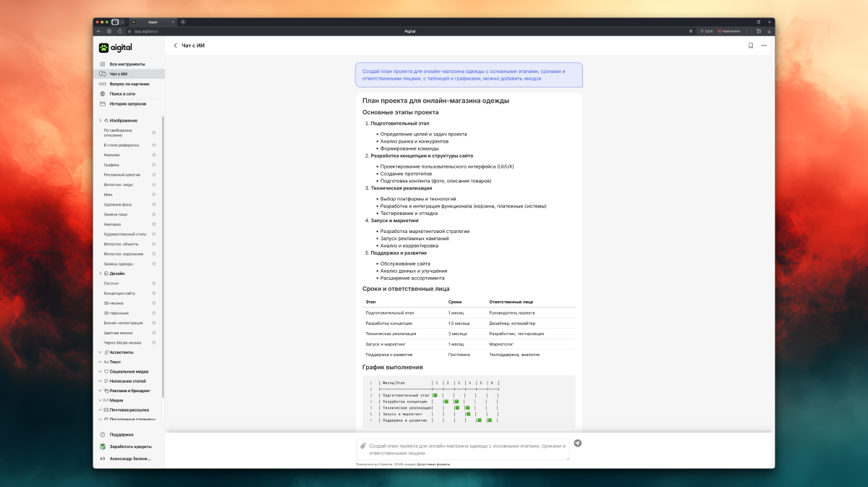Star the Аватарка tool

coord(153,224)
